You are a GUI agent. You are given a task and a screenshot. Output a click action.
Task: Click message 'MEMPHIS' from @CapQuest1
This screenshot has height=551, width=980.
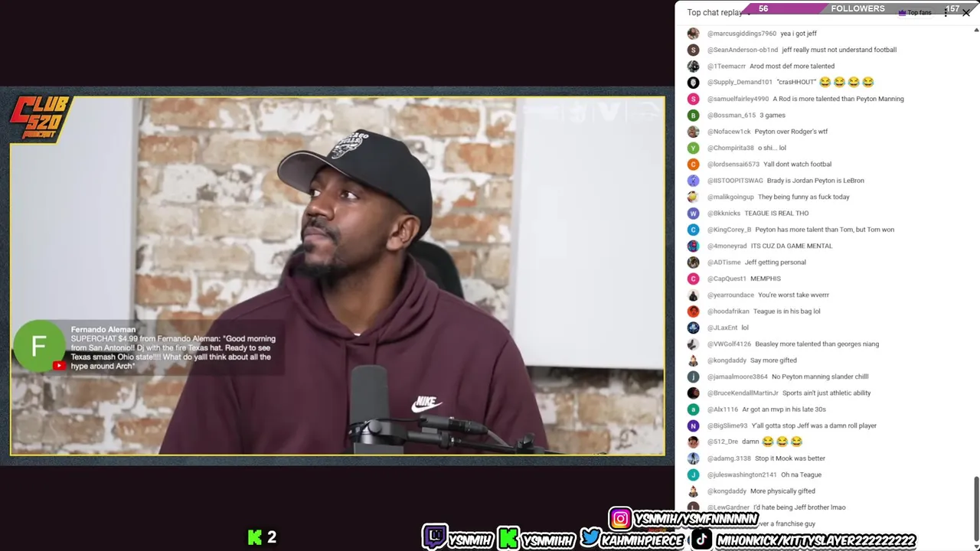(765, 279)
